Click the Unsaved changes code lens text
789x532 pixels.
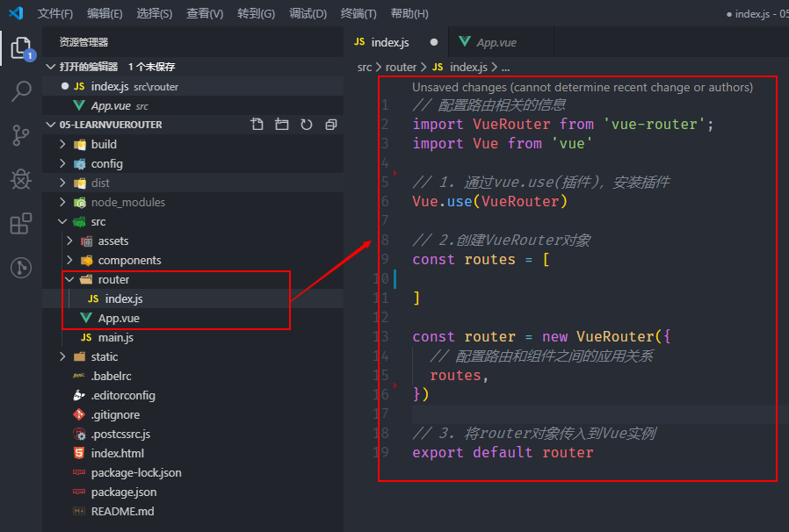tap(583, 87)
